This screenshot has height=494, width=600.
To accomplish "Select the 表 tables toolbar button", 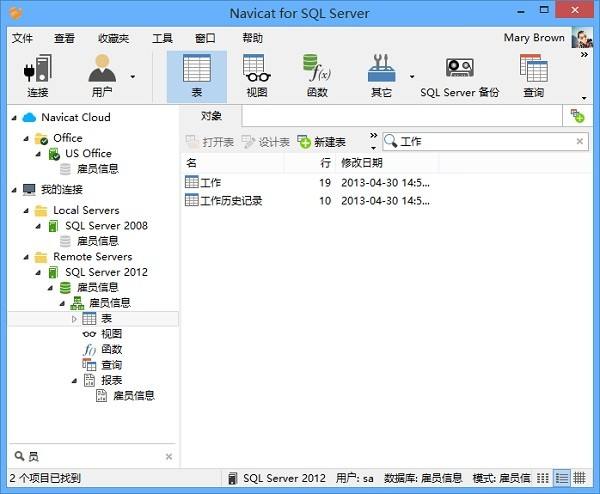I will (x=197, y=77).
